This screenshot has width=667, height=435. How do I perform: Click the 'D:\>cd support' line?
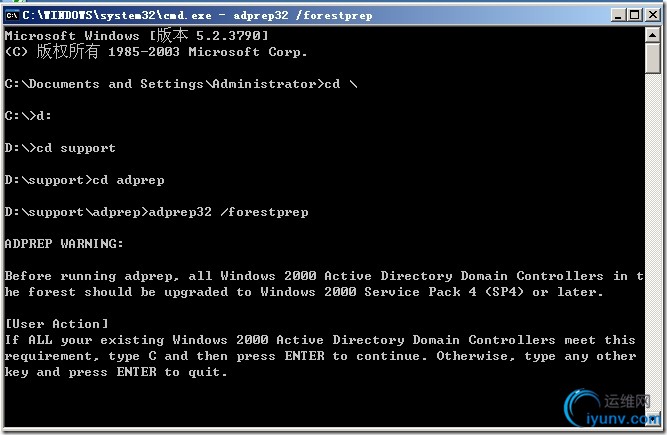click(60, 148)
